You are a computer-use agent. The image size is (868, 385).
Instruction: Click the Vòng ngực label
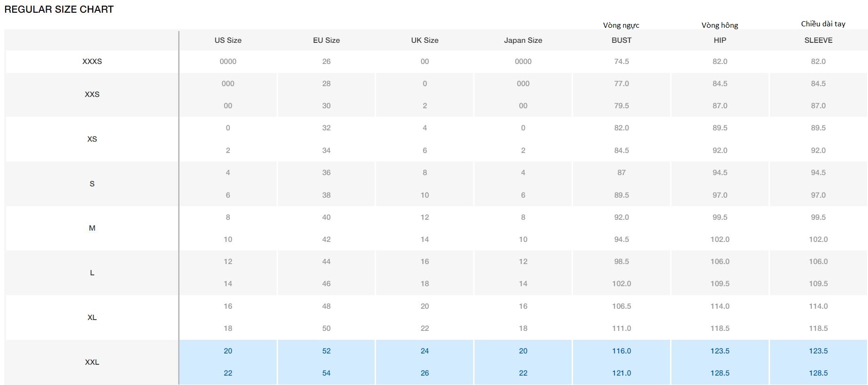(x=621, y=25)
